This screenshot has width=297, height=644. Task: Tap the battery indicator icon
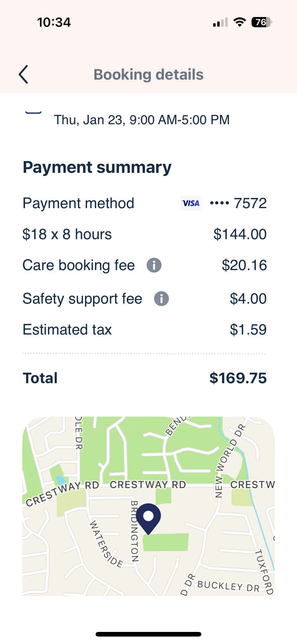coord(261,22)
